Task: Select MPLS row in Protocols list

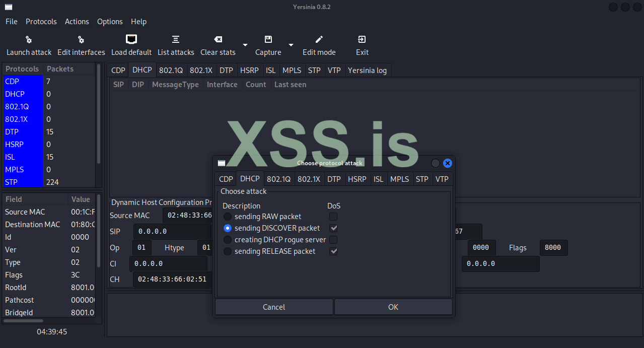Action: [x=48, y=170]
